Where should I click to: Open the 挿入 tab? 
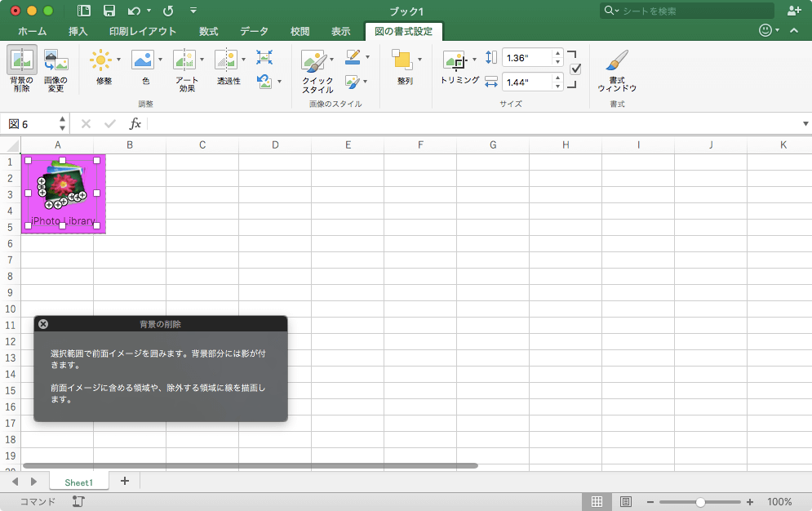(78, 32)
